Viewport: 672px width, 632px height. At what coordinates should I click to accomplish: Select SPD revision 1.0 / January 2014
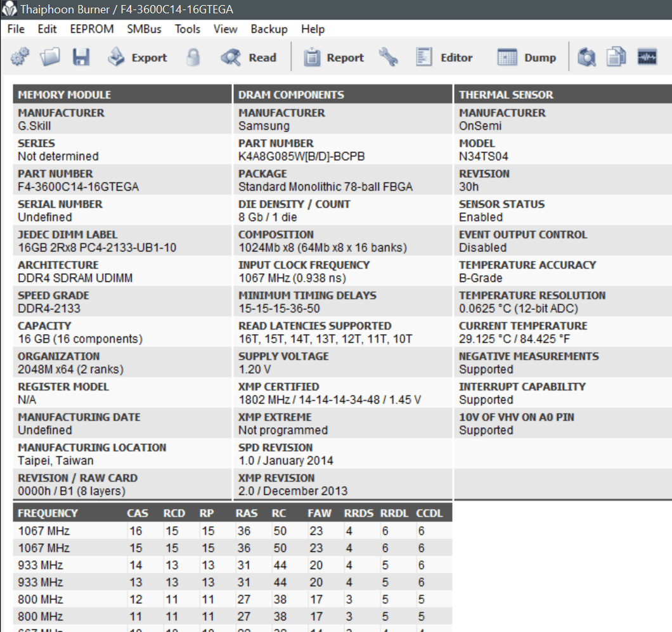point(286,461)
